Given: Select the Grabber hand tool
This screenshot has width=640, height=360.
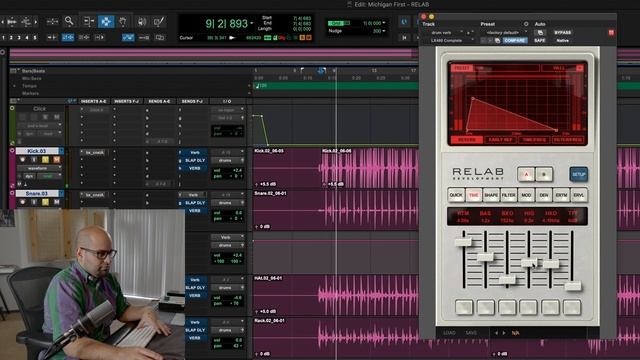Looking at the screenshot, I should click(123, 21).
